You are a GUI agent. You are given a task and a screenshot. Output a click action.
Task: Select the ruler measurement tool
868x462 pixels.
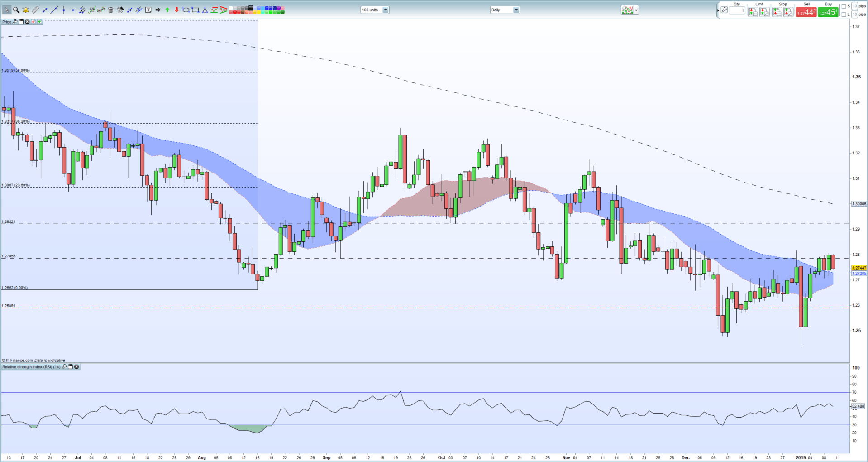pos(35,10)
